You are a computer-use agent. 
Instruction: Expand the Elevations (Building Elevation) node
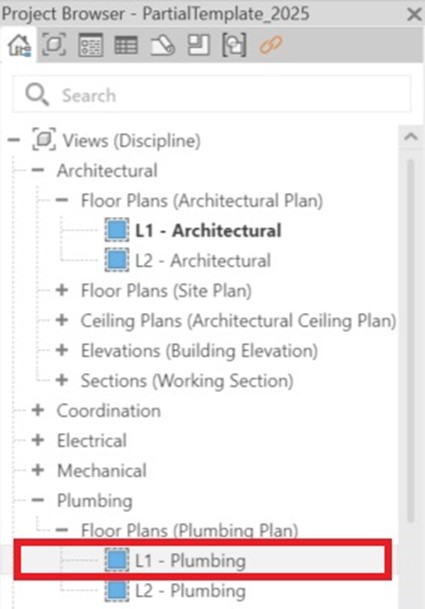pyautogui.click(x=62, y=350)
